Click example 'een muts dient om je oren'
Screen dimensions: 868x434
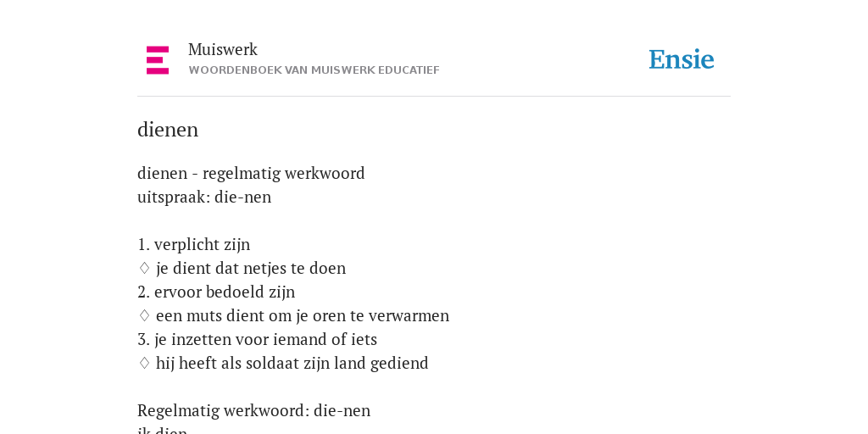click(303, 316)
